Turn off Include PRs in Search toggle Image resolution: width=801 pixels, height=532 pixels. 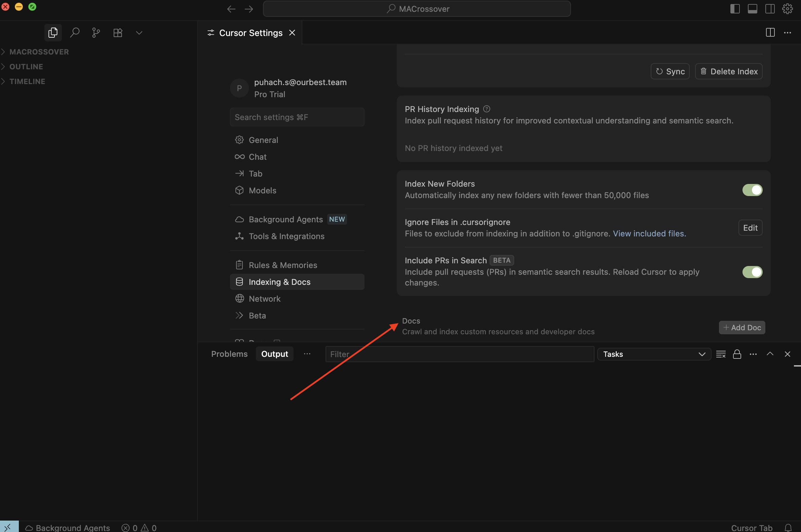[x=752, y=272]
